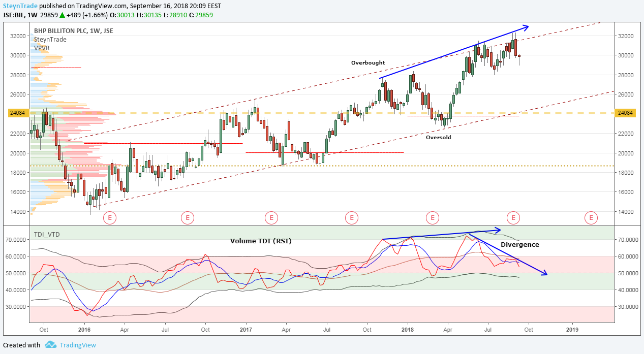
Task: Click 2016 on the time axis
Action: tap(84, 330)
